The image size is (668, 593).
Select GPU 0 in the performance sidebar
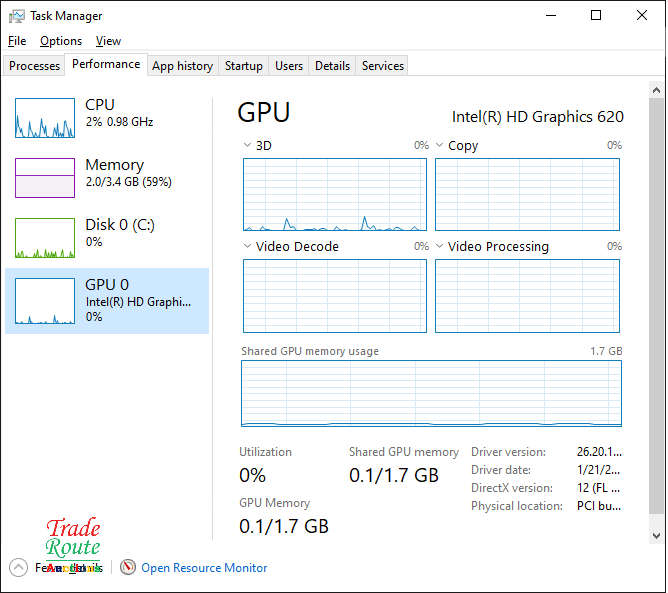107,300
